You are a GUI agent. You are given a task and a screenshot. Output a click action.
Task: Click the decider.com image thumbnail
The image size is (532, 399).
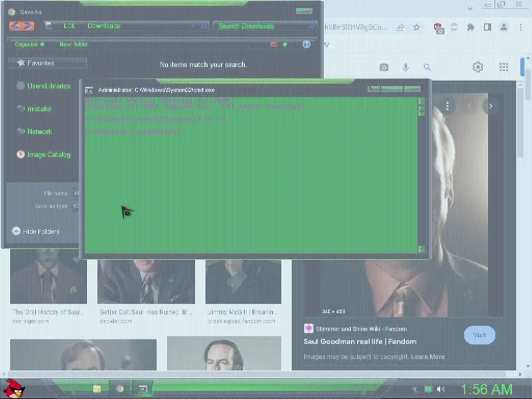coord(146,282)
